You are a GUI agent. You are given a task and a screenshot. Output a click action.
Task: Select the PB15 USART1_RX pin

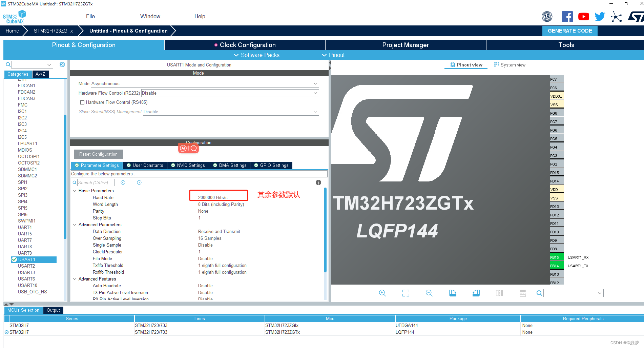tap(557, 257)
